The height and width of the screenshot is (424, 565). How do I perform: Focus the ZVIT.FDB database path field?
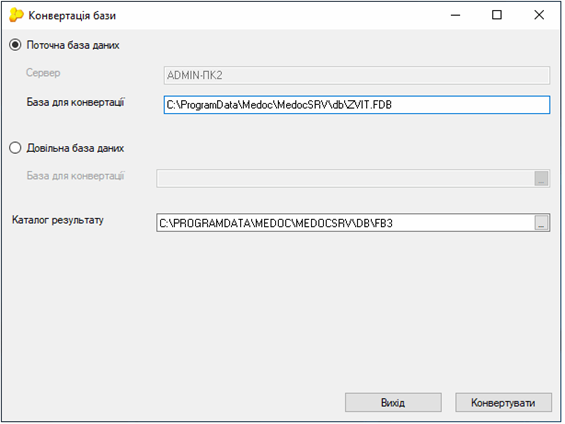[x=357, y=105]
